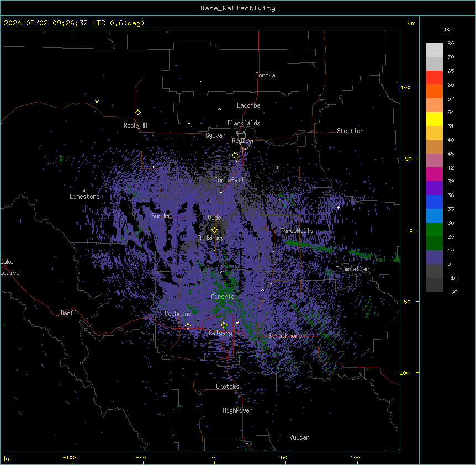Click the Okotoks city label
This screenshot has height=465, width=476.
point(228,387)
